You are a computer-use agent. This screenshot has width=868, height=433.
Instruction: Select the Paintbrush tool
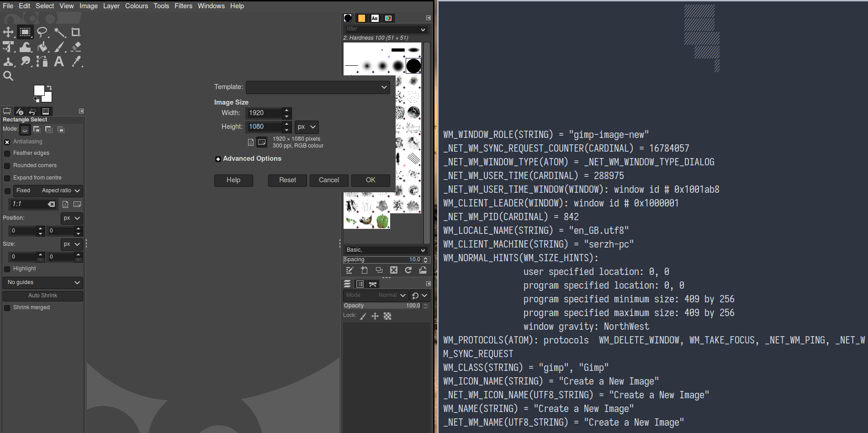[x=59, y=47]
